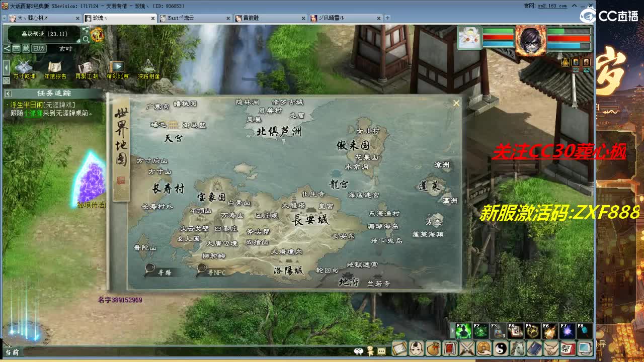Switch to the East流云 tab
The width and height of the screenshot is (644, 362).
tap(195, 18)
